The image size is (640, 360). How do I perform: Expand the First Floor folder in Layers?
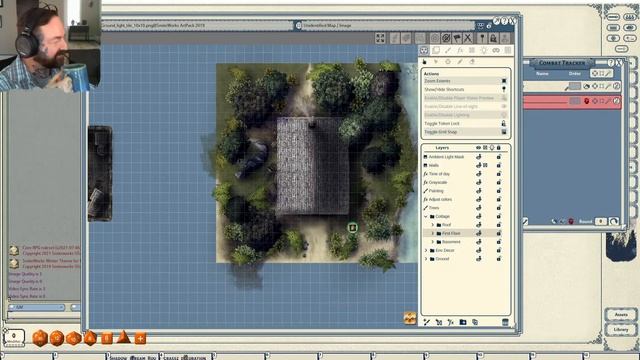(x=433, y=233)
